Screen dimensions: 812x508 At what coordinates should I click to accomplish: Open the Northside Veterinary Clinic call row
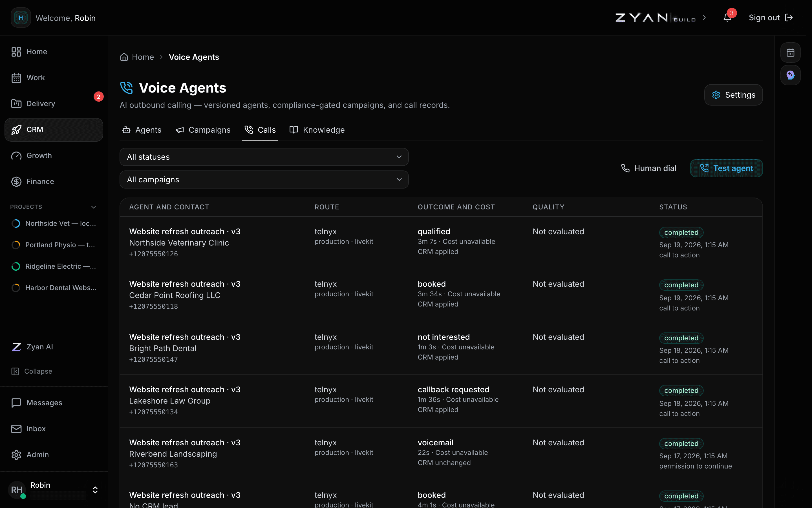coord(441,243)
